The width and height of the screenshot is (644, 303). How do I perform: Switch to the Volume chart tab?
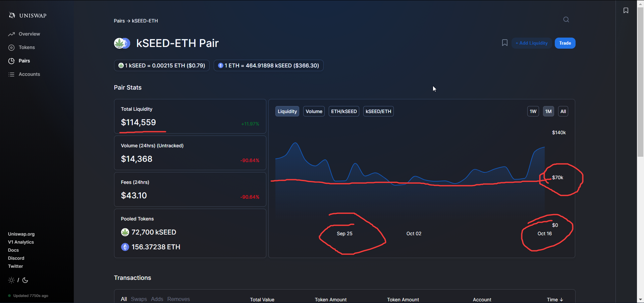pos(313,111)
